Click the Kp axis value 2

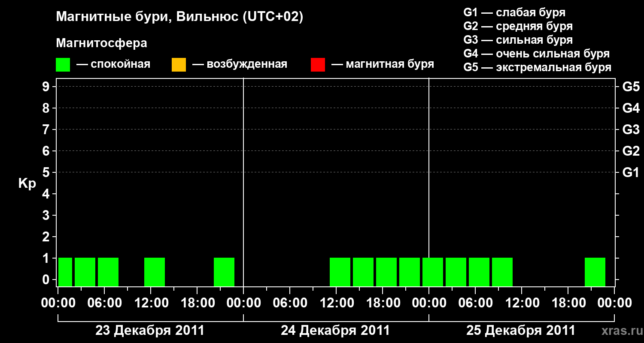[x=47, y=237]
